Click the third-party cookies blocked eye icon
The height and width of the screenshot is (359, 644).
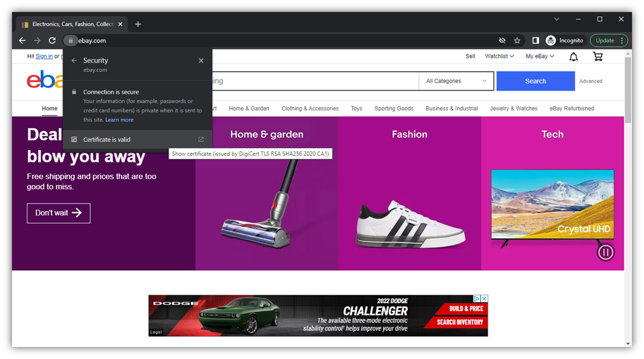tap(502, 41)
